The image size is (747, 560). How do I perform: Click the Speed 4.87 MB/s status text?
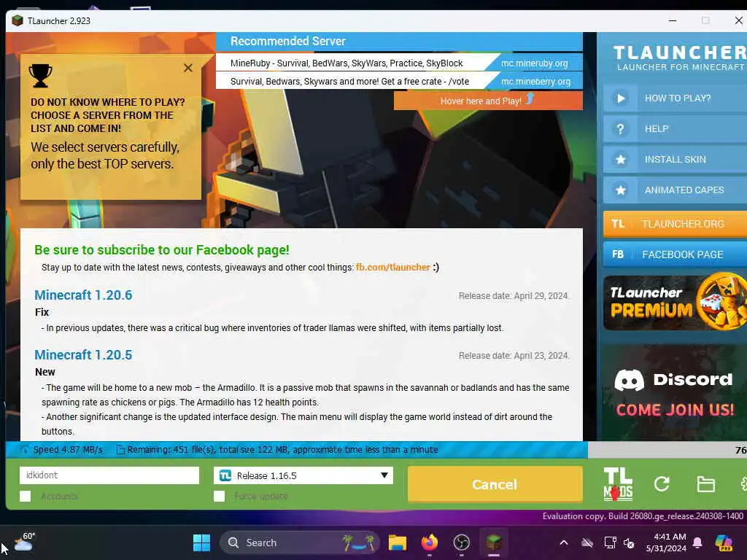(x=68, y=450)
